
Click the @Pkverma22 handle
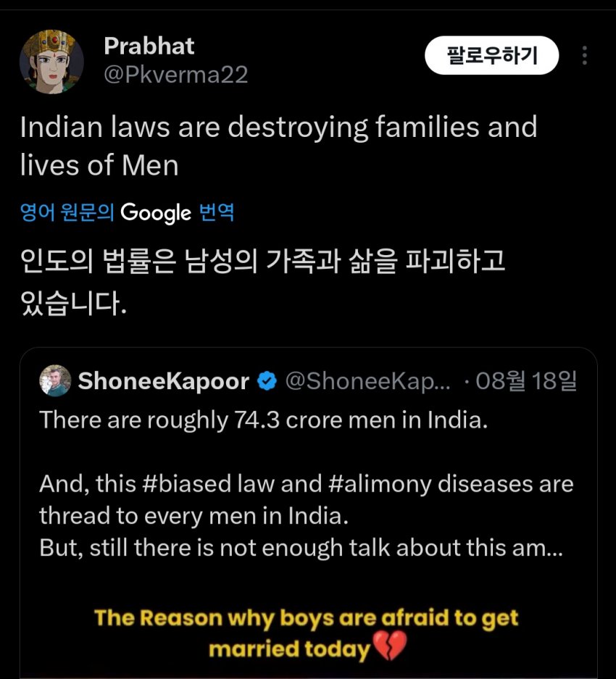coord(176,75)
